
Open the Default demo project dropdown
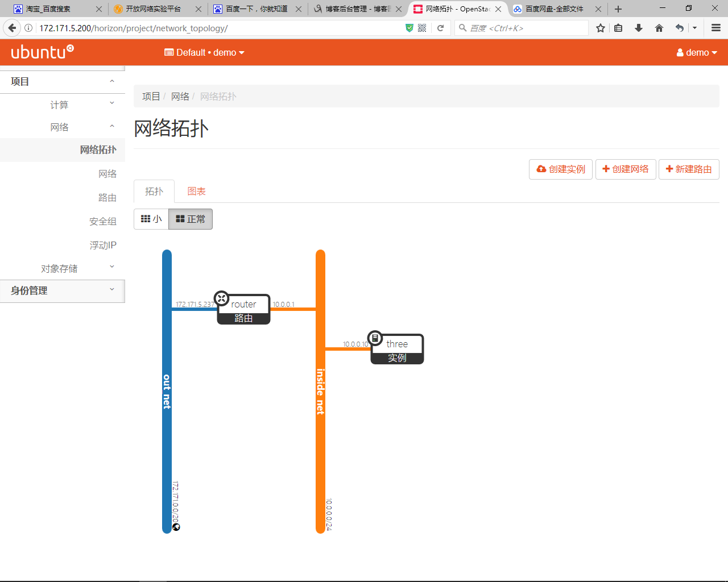click(204, 52)
